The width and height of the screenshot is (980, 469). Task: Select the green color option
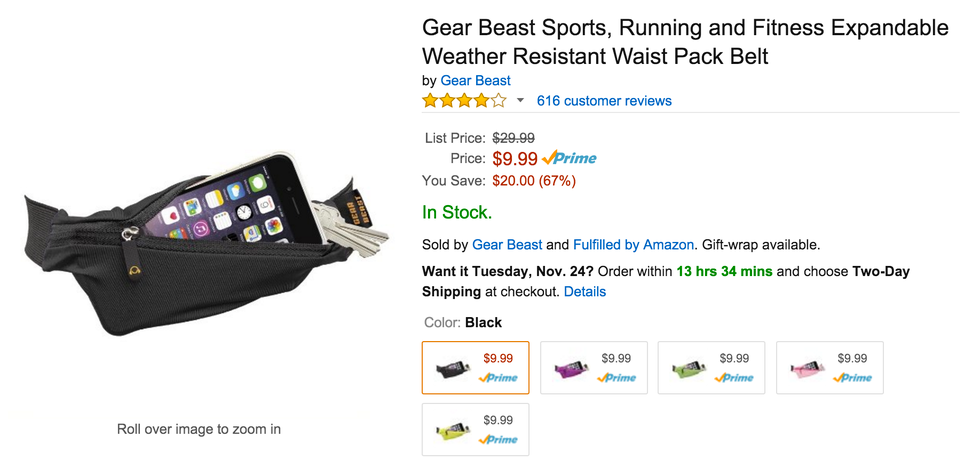click(x=711, y=368)
